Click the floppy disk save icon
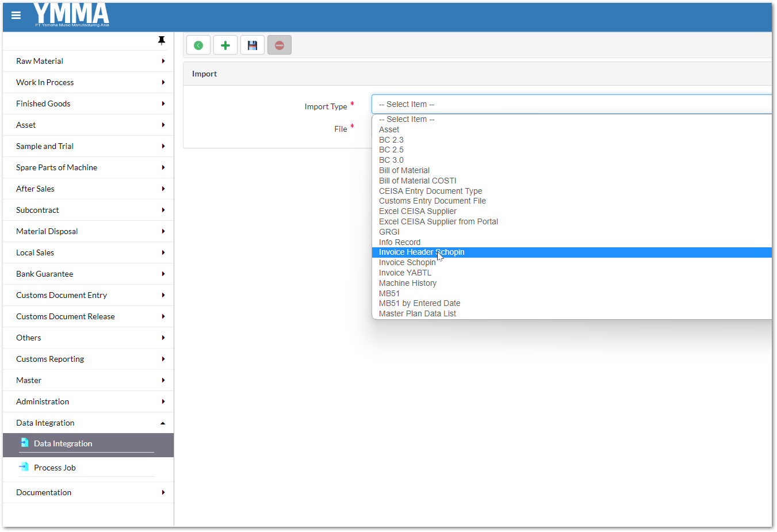 click(x=252, y=45)
